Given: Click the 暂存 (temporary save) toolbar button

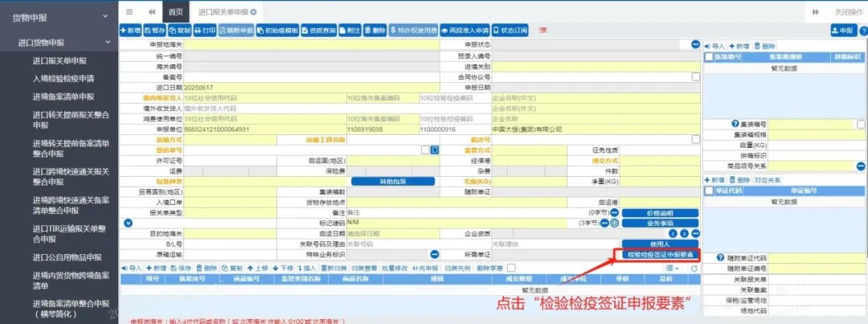Looking at the screenshot, I should pos(155,30).
